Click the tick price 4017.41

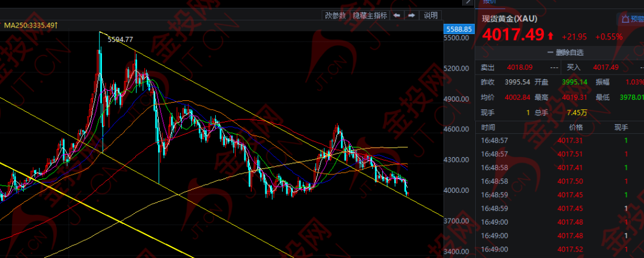click(x=570, y=167)
